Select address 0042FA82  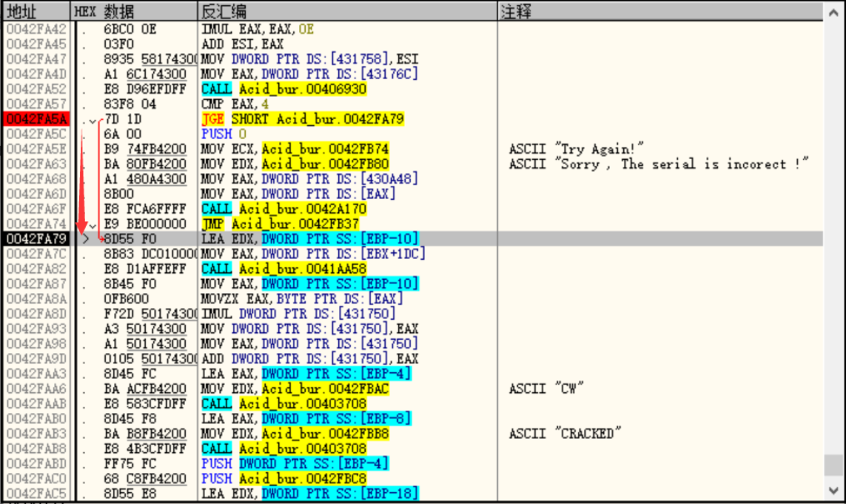pyautogui.click(x=36, y=269)
